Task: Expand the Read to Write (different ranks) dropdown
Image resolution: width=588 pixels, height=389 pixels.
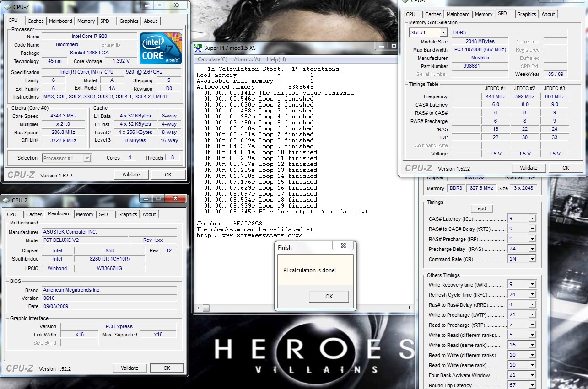Action: [532, 355]
